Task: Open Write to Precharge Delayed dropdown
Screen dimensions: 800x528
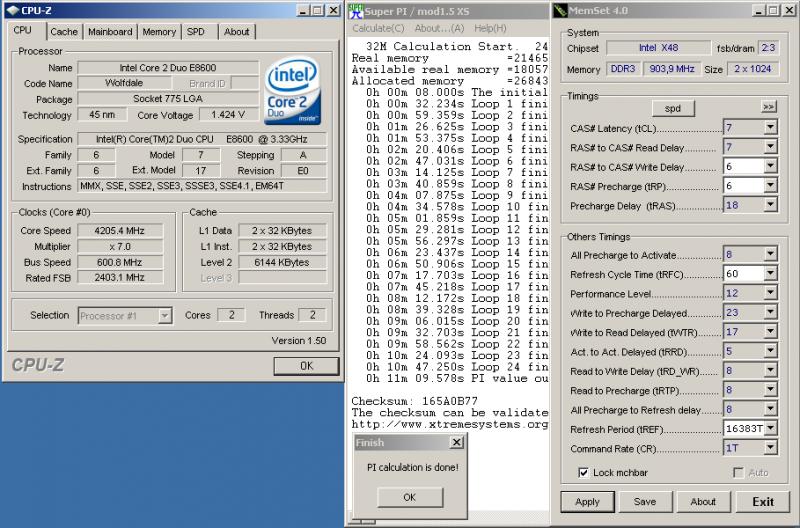Action: point(770,312)
